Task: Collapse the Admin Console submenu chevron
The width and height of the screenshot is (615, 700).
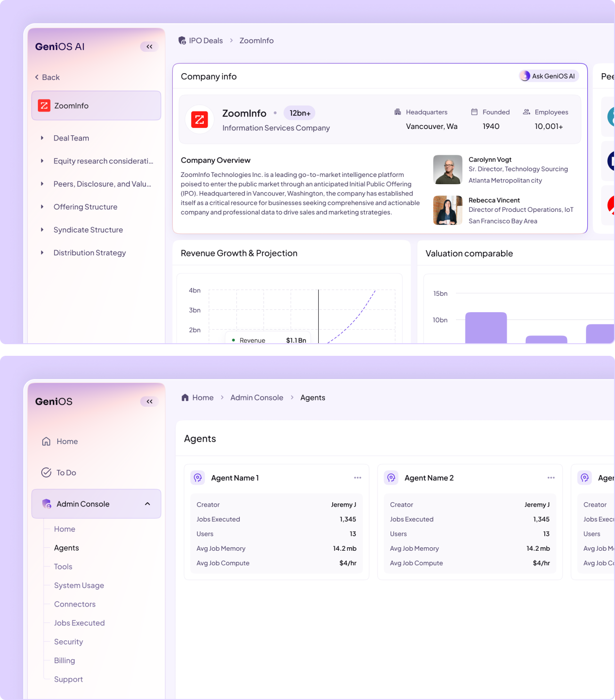Action: coord(147,504)
